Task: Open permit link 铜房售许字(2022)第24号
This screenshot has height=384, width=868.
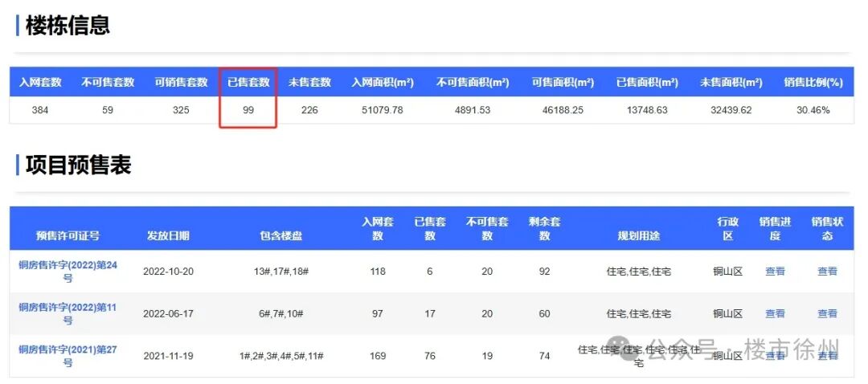Action: [68, 272]
